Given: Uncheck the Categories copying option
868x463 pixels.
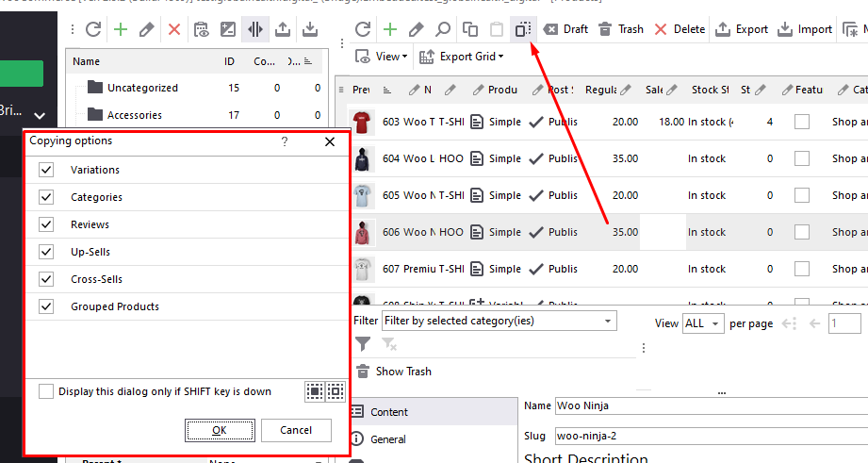Looking at the screenshot, I should coord(46,197).
